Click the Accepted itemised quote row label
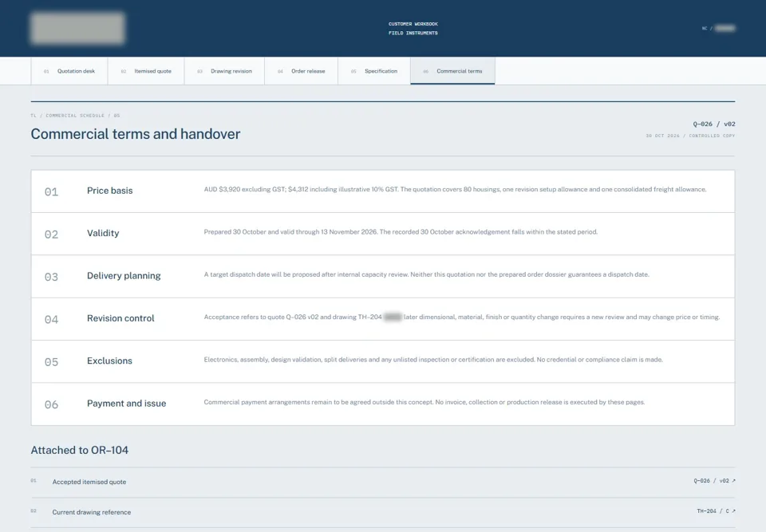This screenshot has width=766, height=532. click(89, 483)
